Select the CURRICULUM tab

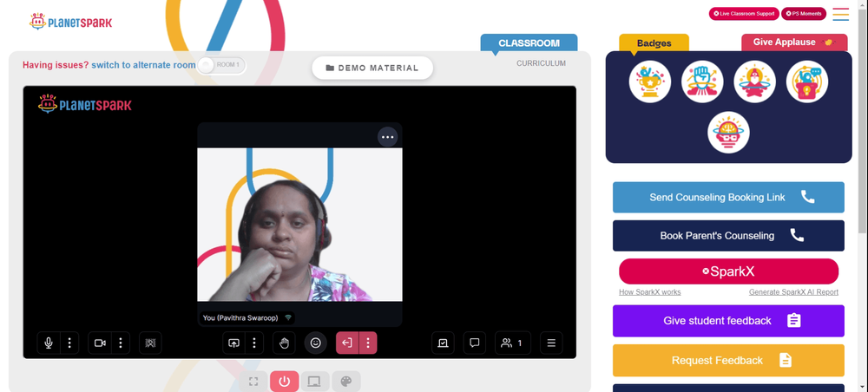pos(541,63)
